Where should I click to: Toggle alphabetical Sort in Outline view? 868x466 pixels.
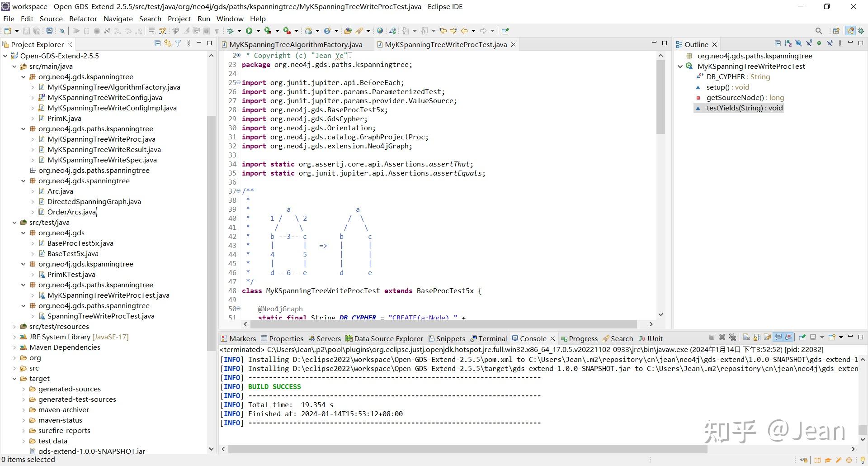pos(788,43)
